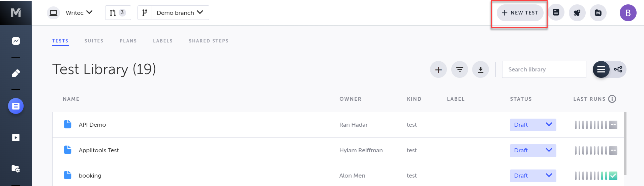Open the pull requests counter showing 3
Image resolution: width=644 pixels, height=186 pixels.
[118, 13]
